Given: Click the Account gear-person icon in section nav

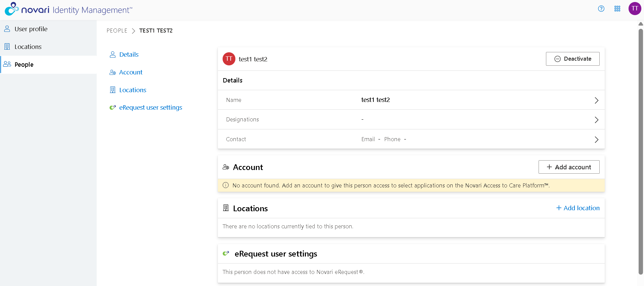Looking at the screenshot, I should click(112, 72).
